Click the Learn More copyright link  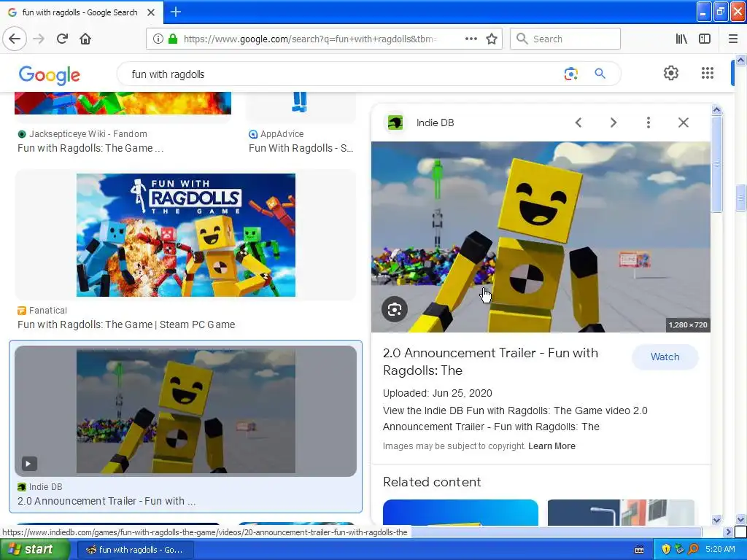[551, 446]
